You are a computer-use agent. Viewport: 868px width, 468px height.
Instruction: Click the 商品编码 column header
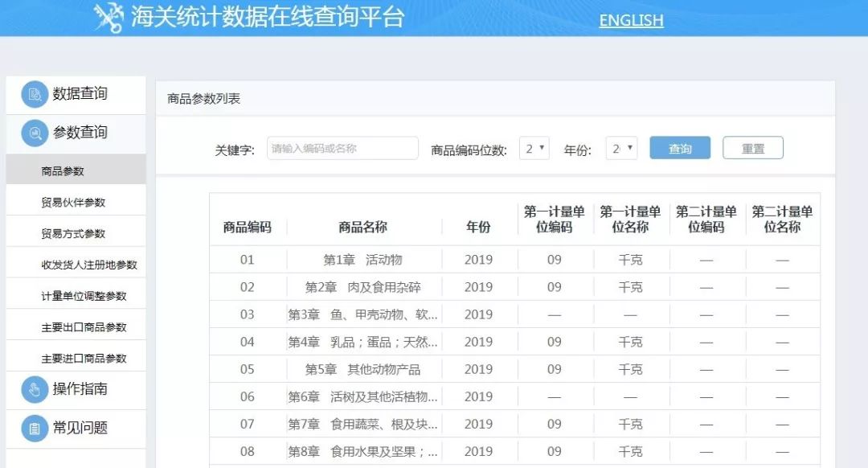(247, 226)
